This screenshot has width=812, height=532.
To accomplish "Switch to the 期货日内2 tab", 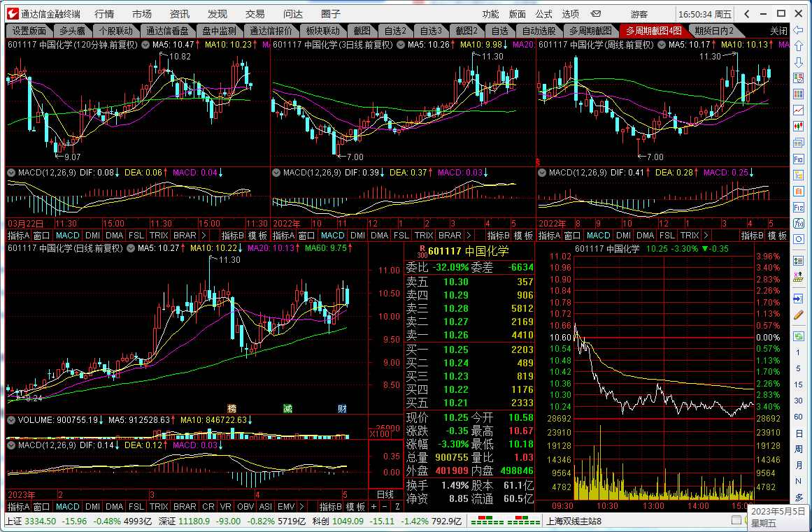I will point(714,31).
